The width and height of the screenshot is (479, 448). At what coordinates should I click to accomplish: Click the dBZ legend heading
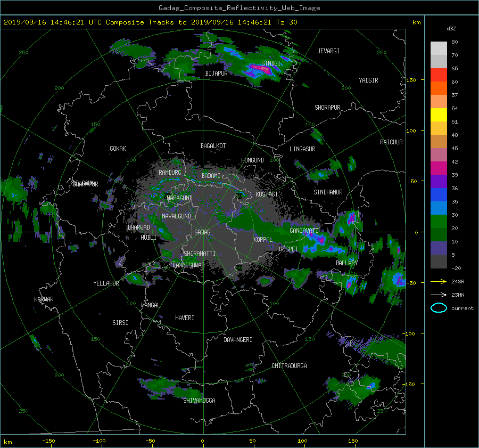point(451,29)
